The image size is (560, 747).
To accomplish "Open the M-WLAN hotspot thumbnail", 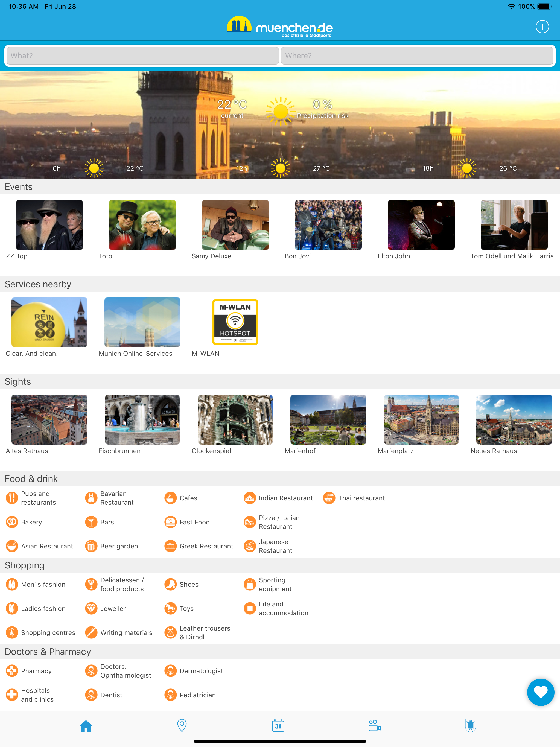I will coord(235,322).
